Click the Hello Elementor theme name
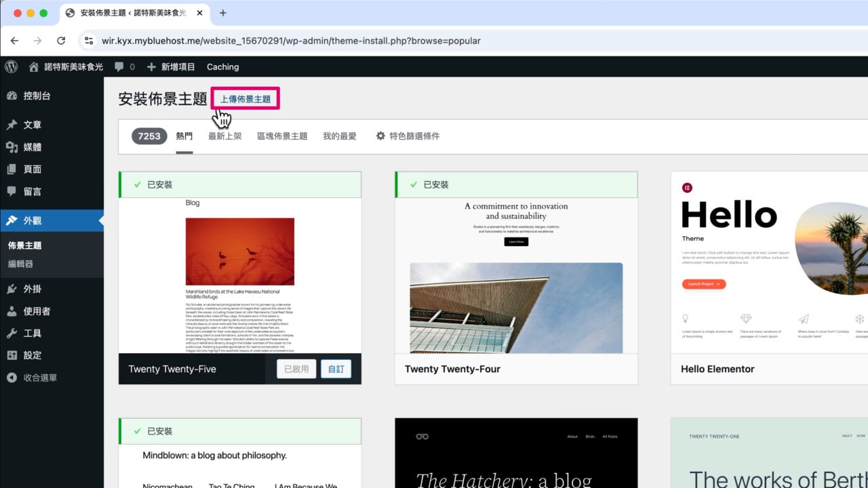The image size is (868, 488). pos(717,369)
